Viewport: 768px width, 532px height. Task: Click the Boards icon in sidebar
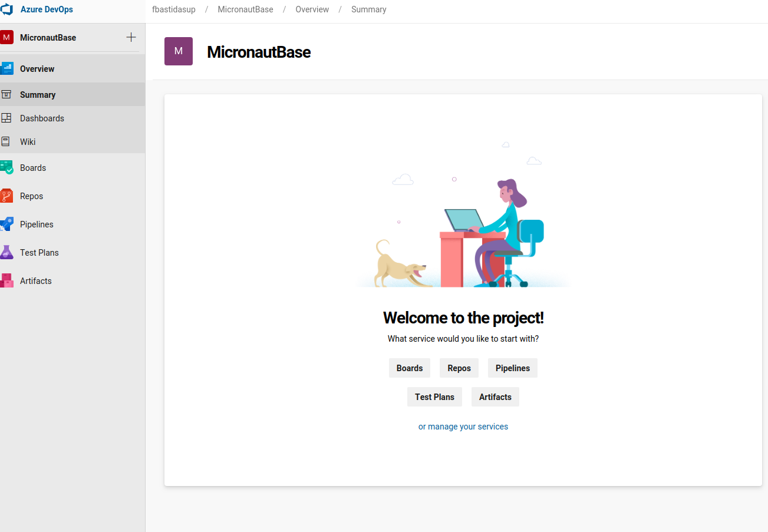point(6,167)
